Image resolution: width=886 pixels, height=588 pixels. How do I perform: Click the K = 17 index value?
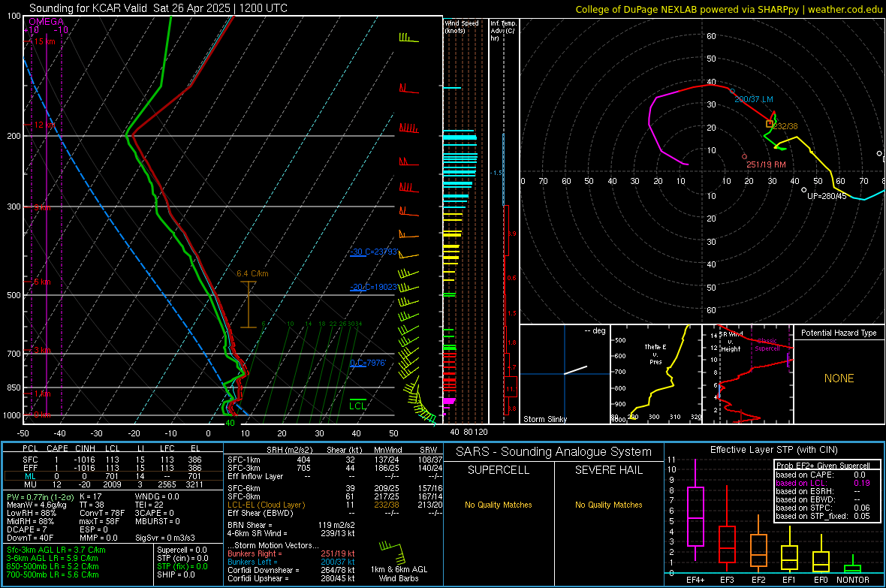click(x=90, y=497)
